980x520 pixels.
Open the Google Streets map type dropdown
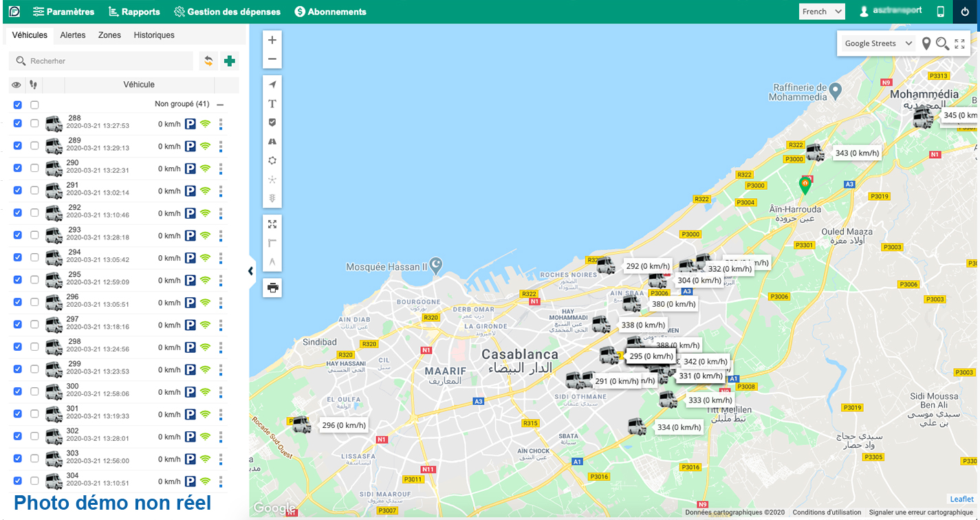[878, 43]
